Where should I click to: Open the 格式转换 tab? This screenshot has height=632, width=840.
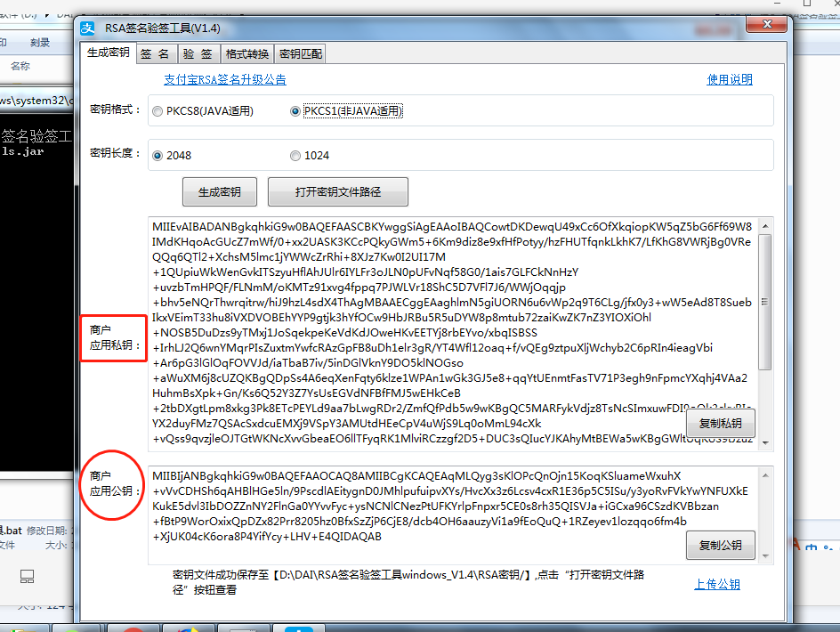[x=245, y=53]
